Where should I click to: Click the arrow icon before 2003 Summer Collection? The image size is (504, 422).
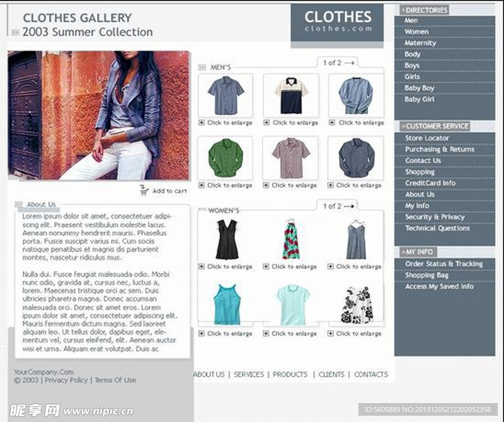pos(15,32)
